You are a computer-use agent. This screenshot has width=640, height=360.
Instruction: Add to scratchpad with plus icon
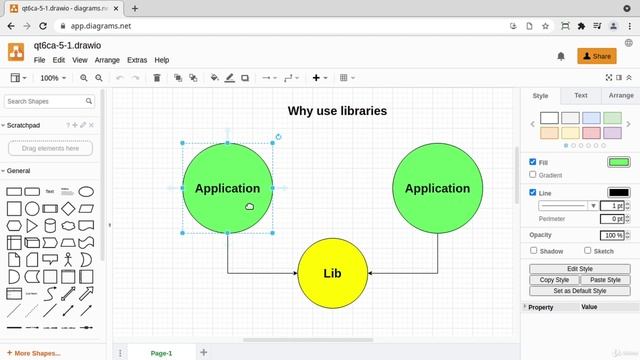click(x=75, y=125)
